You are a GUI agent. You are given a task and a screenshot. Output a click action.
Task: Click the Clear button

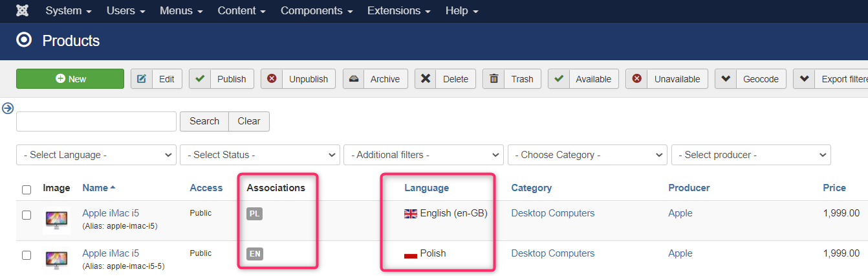click(249, 121)
